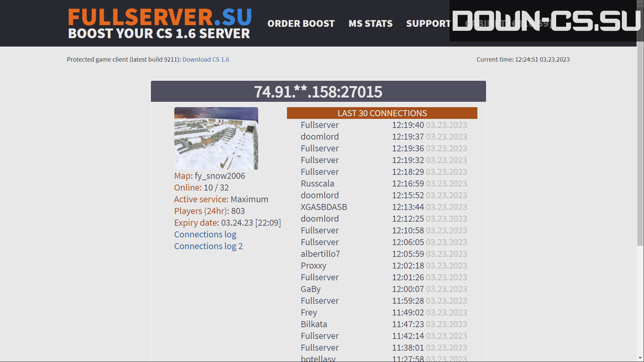The height and width of the screenshot is (362, 644).
Task: Click the GaBy connection entry
Action: coord(310,289)
